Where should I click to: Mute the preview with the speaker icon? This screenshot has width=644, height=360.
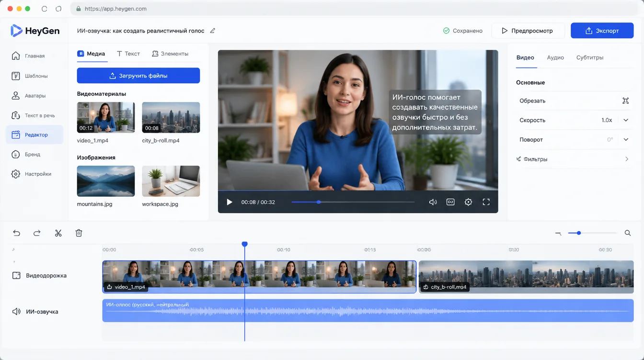(x=433, y=202)
